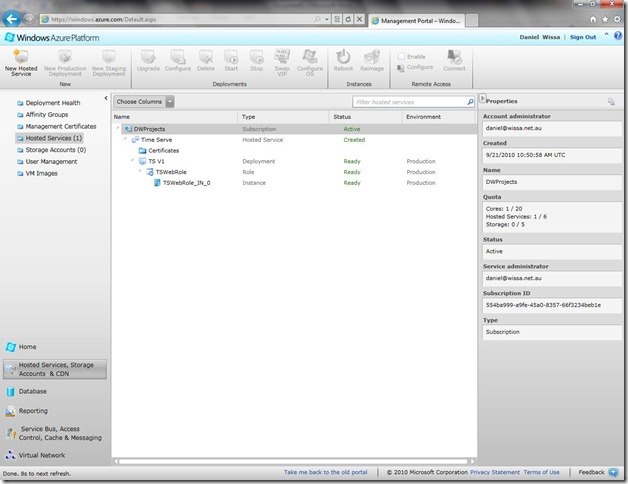Screen dimensions: 628x484
Task: Click the Sign Out link
Action: pyautogui.click(x=582, y=37)
